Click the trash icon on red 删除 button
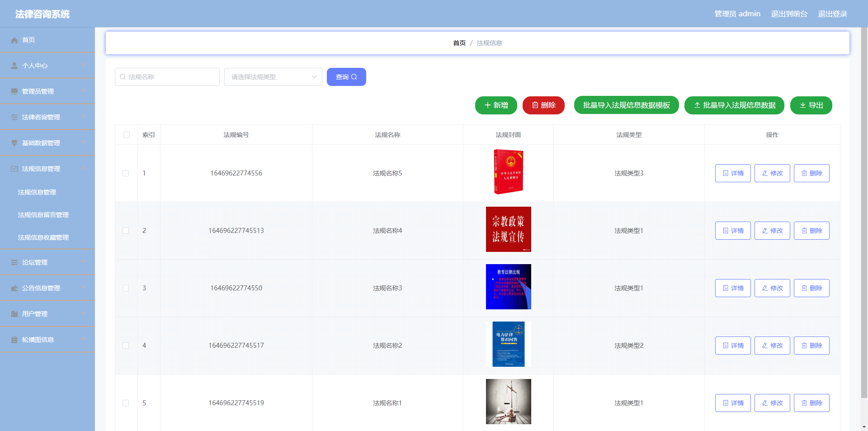 tap(535, 105)
